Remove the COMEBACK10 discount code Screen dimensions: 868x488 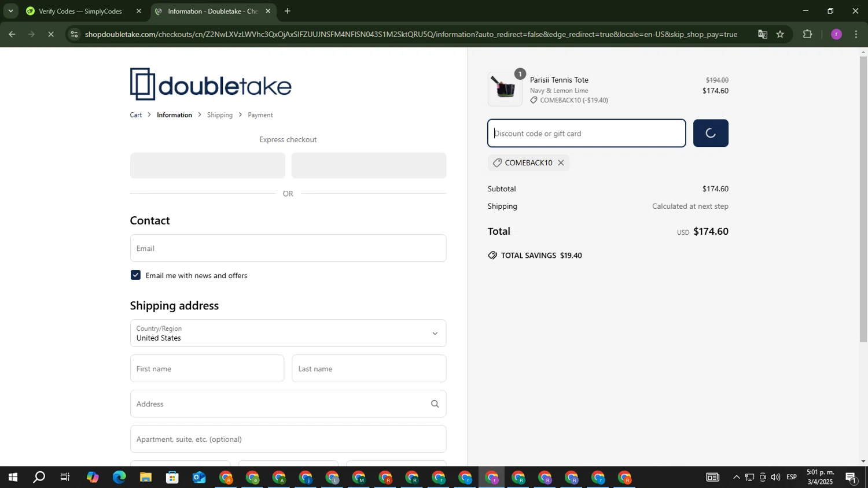561,163
